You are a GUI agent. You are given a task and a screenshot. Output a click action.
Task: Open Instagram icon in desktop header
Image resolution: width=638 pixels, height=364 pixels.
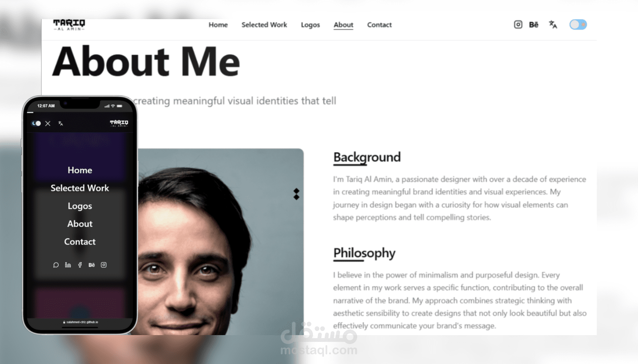(x=518, y=25)
